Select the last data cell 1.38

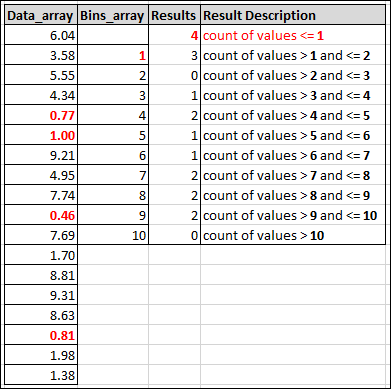click(41, 375)
